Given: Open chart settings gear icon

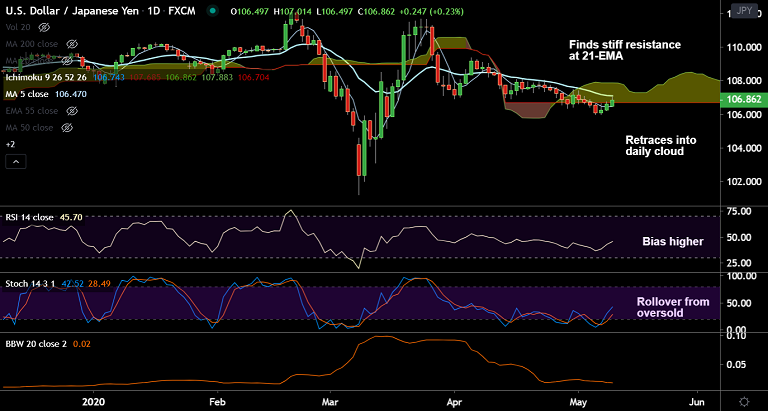Looking at the screenshot, I should pyautogui.click(x=744, y=401).
